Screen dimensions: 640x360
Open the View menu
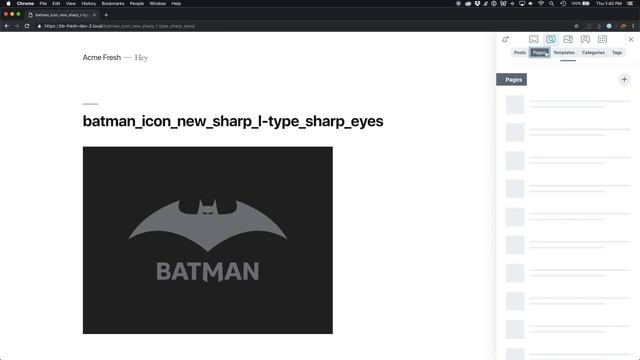pos(71,3)
